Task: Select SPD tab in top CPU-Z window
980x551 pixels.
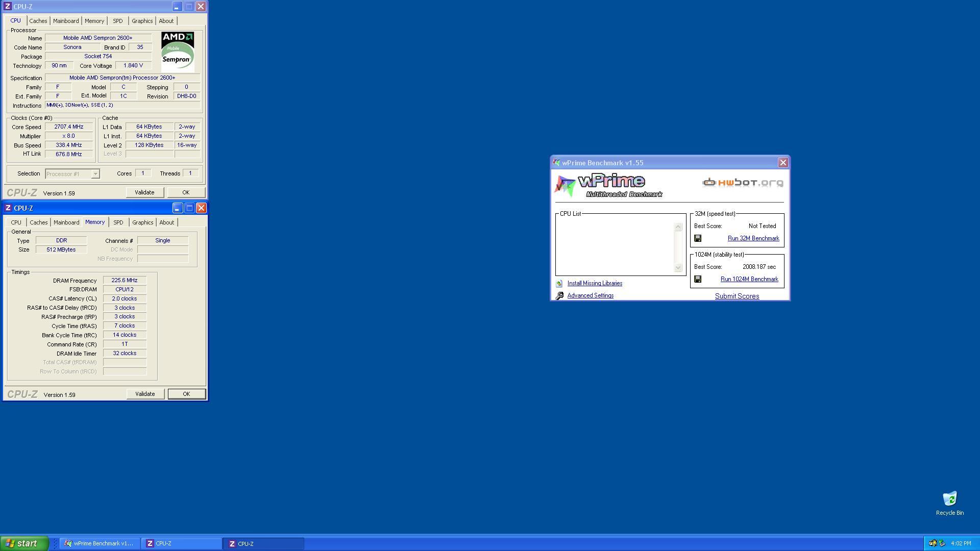Action: [118, 21]
